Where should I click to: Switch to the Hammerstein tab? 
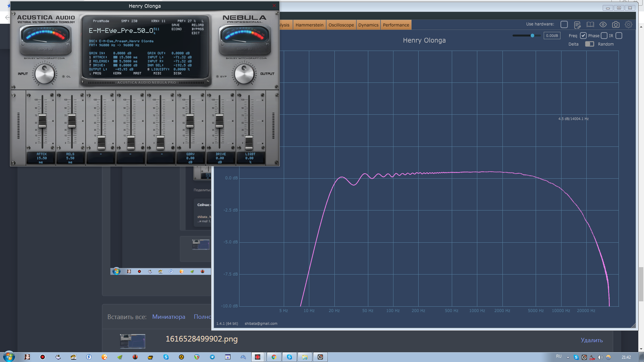pyautogui.click(x=309, y=25)
